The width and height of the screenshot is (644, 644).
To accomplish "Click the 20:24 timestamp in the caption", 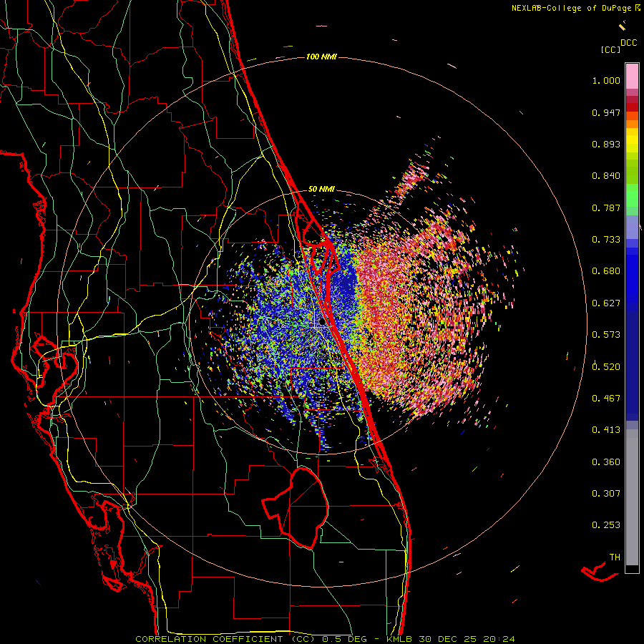I will pos(499,639).
